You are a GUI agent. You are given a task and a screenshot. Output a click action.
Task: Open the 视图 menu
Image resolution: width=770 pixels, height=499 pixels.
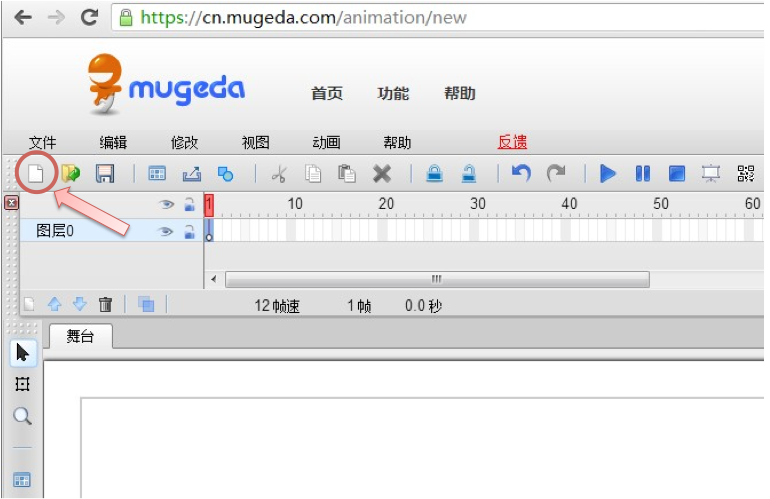coord(255,143)
